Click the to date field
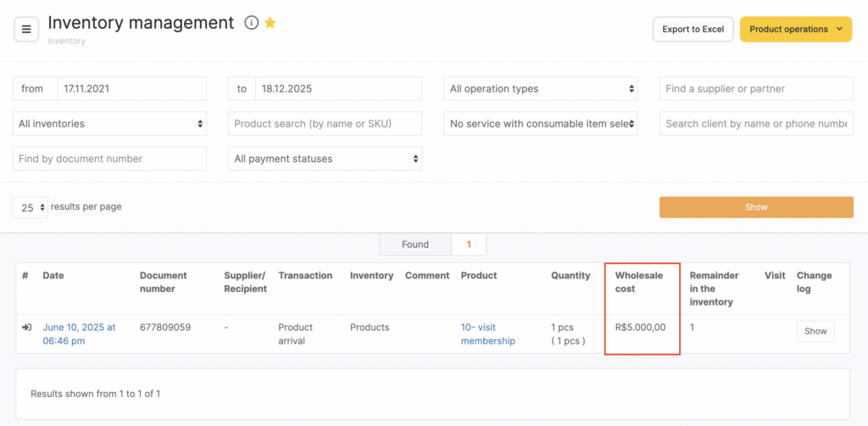The image size is (868, 426). click(x=337, y=88)
